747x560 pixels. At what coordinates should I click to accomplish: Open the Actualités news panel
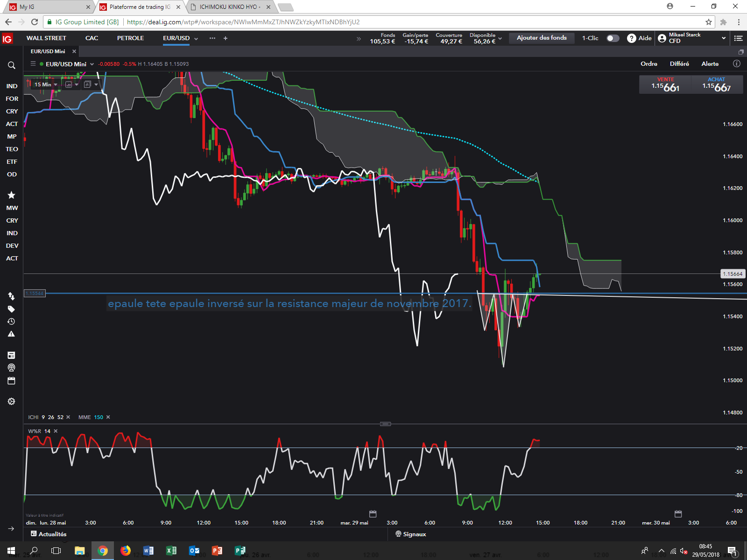click(49, 534)
